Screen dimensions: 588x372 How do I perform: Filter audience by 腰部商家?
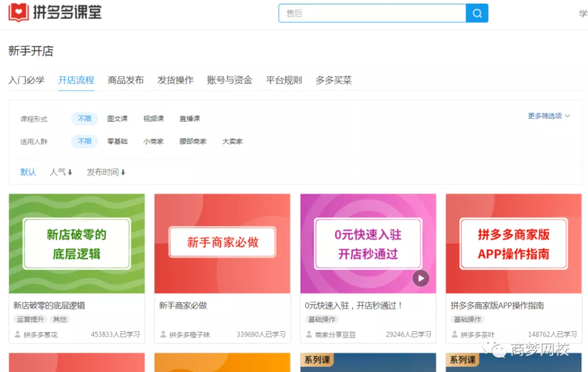pyautogui.click(x=193, y=141)
